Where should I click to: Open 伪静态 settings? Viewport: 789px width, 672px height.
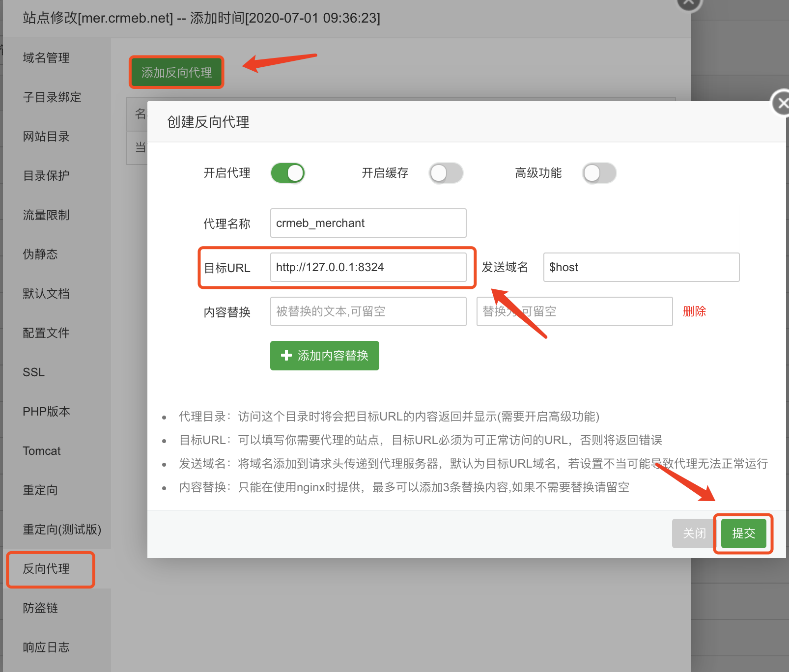pyautogui.click(x=40, y=254)
